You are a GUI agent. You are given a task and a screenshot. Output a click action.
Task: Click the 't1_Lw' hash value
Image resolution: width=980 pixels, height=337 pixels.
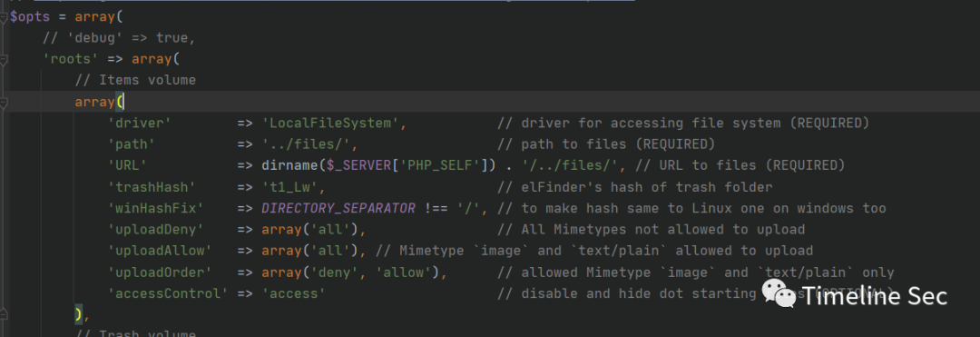click(290, 187)
